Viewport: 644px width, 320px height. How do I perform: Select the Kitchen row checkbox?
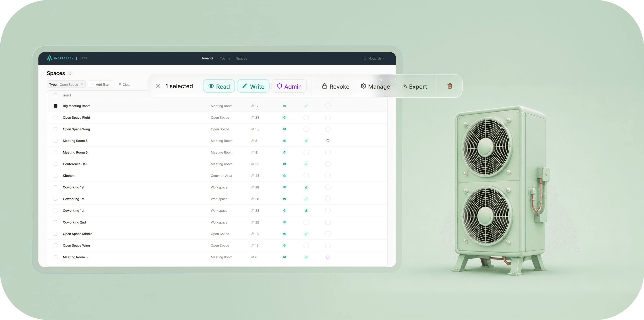click(x=56, y=176)
